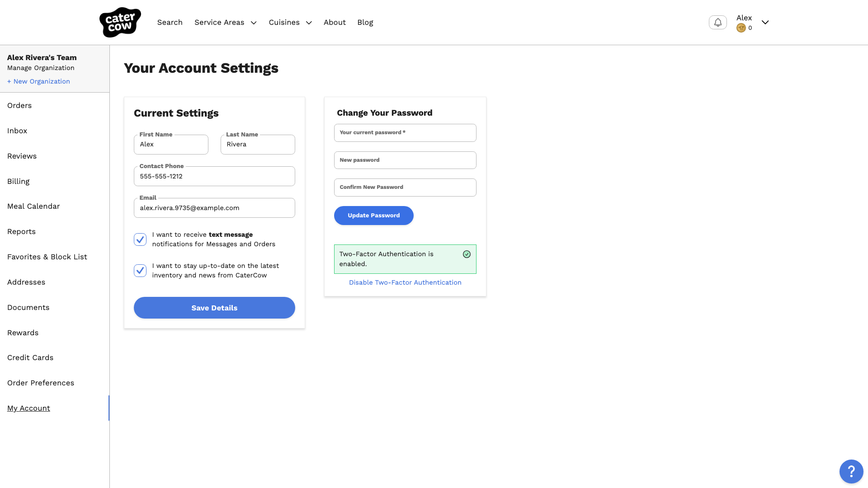This screenshot has width=868, height=488.
Task: Click the Last Name field
Action: click(258, 145)
